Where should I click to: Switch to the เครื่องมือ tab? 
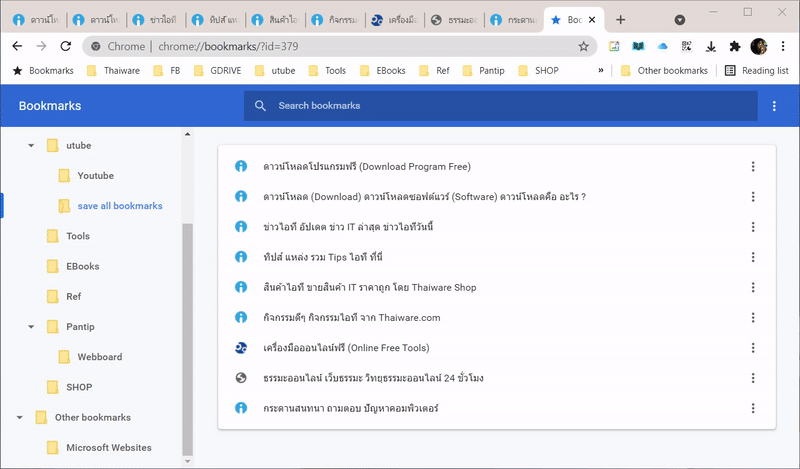[x=395, y=20]
